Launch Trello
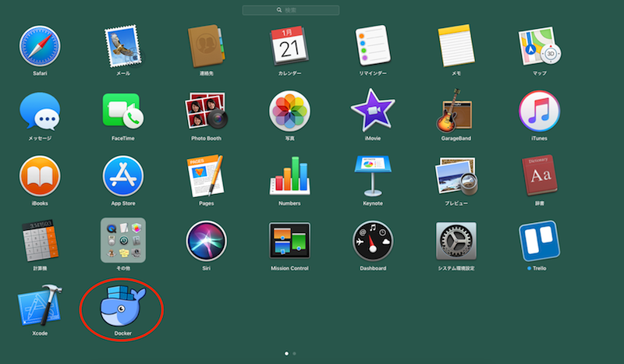624x364 pixels. [539, 241]
